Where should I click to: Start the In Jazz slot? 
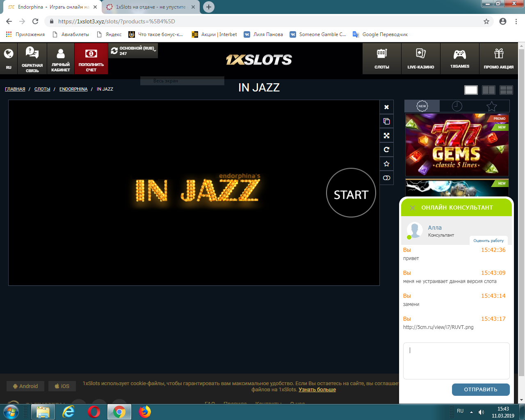coord(351,193)
